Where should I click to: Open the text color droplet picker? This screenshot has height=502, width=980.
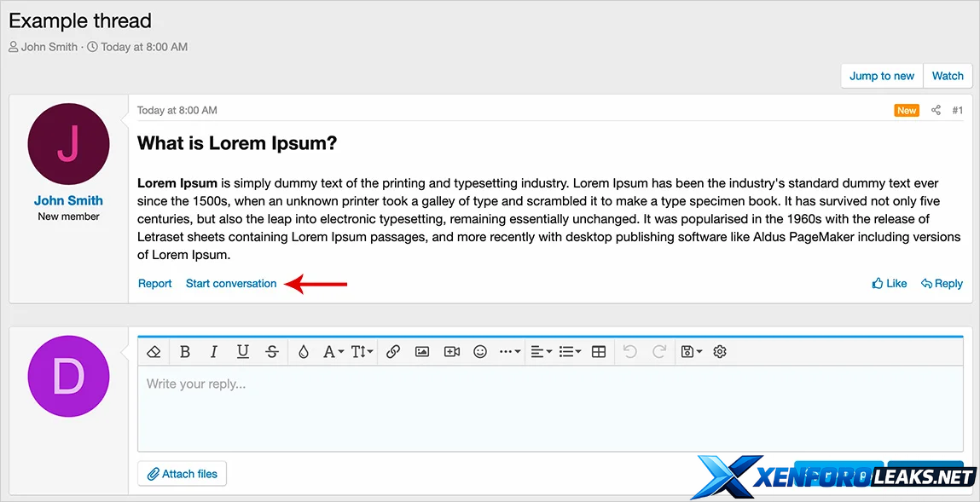coord(304,351)
